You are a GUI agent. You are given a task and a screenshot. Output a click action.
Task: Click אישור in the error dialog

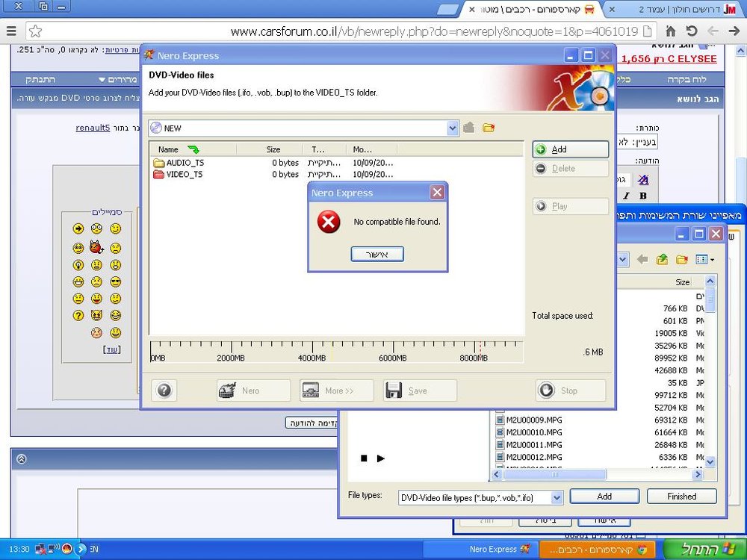tap(377, 254)
